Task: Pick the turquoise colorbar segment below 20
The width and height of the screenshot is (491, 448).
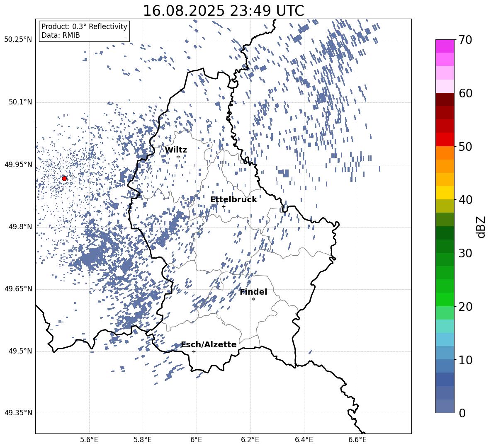Action: (445, 326)
